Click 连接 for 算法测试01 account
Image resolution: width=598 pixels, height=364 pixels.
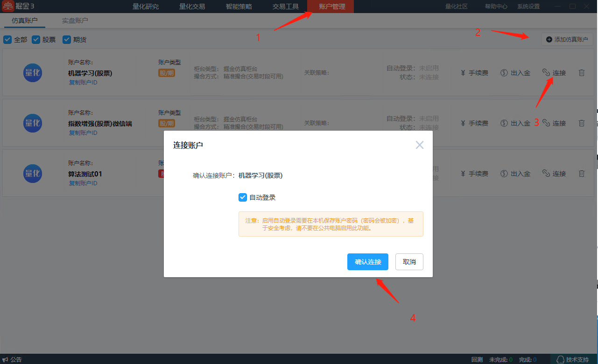(x=554, y=174)
